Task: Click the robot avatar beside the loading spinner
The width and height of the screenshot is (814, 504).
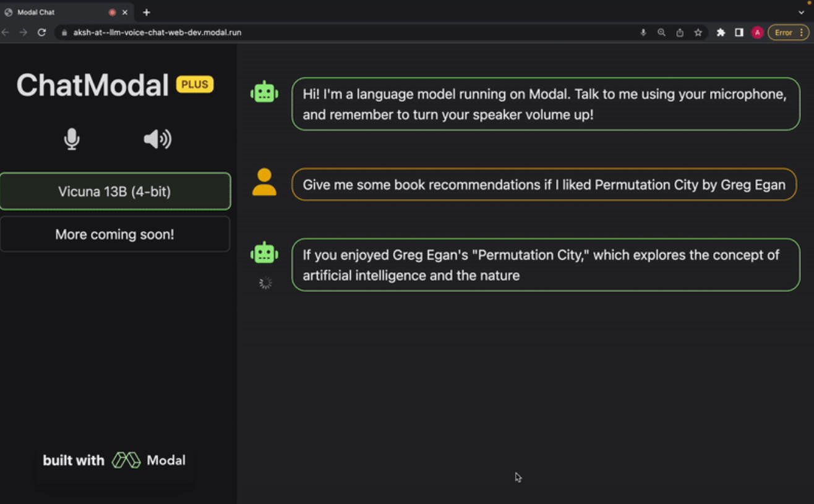Action: [264, 253]
